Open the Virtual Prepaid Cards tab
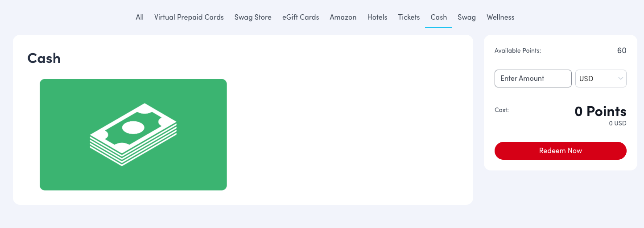Screen dimensions: 644x228 tap(189, 17)
